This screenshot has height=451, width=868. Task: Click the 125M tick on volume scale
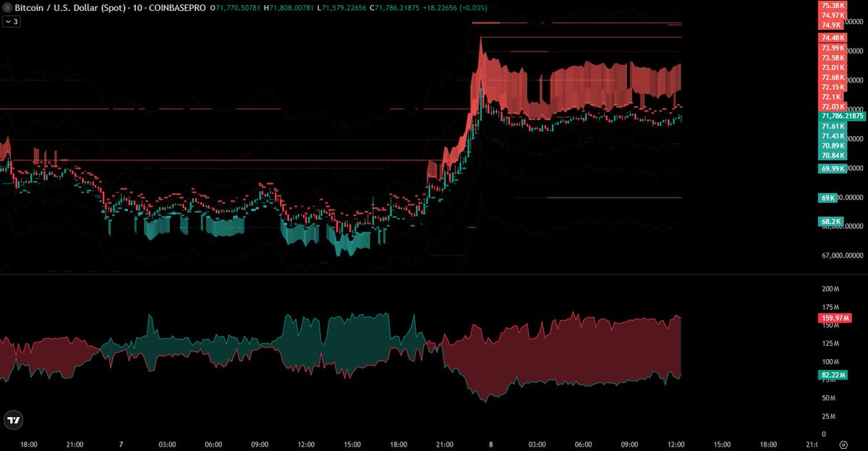(830, 343)
